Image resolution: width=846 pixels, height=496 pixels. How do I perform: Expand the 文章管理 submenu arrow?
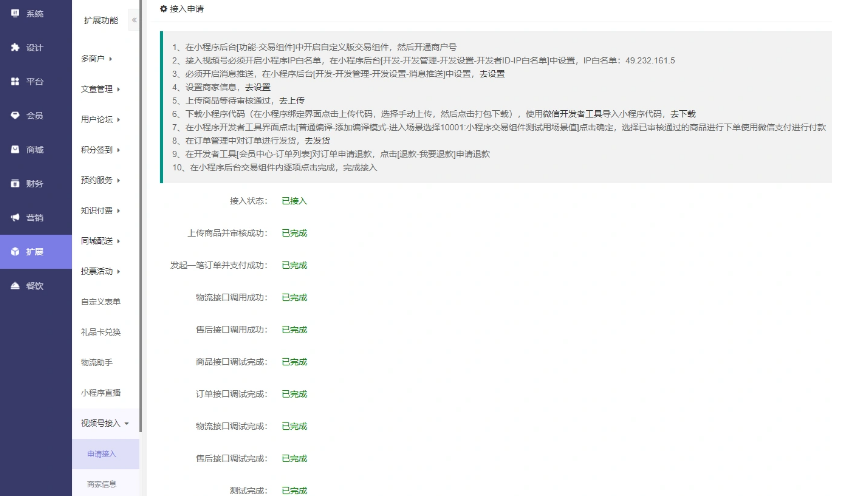[118, 89]
